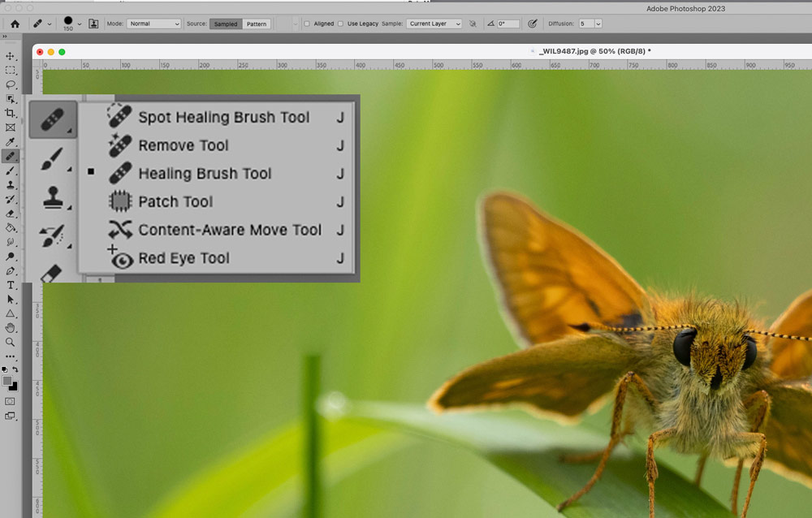This screenshot has width=812, height=518.
Task: Select the Eyedropper tool
Action: (10, 142)
